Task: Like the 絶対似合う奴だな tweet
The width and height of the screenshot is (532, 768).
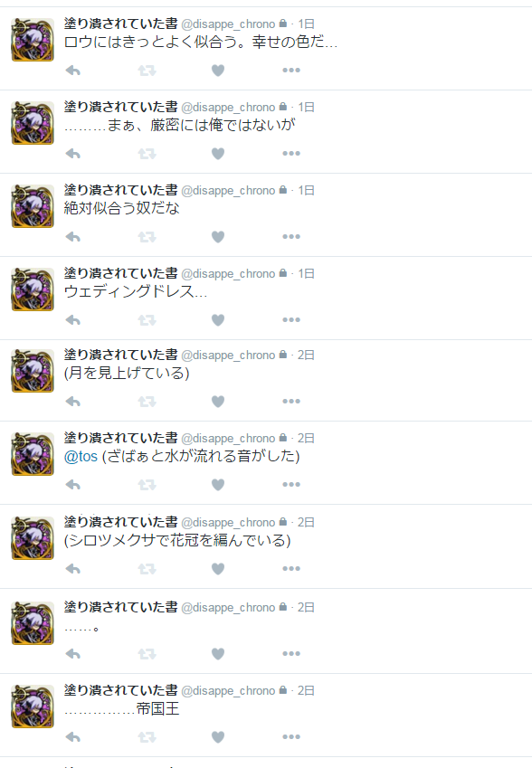Action: [x=218, y=237]
